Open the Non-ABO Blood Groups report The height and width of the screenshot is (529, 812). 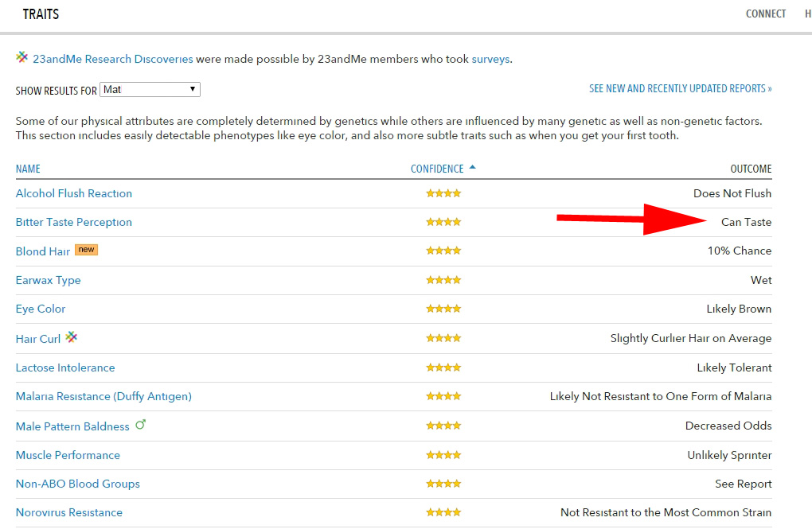(x=78, y=484)
